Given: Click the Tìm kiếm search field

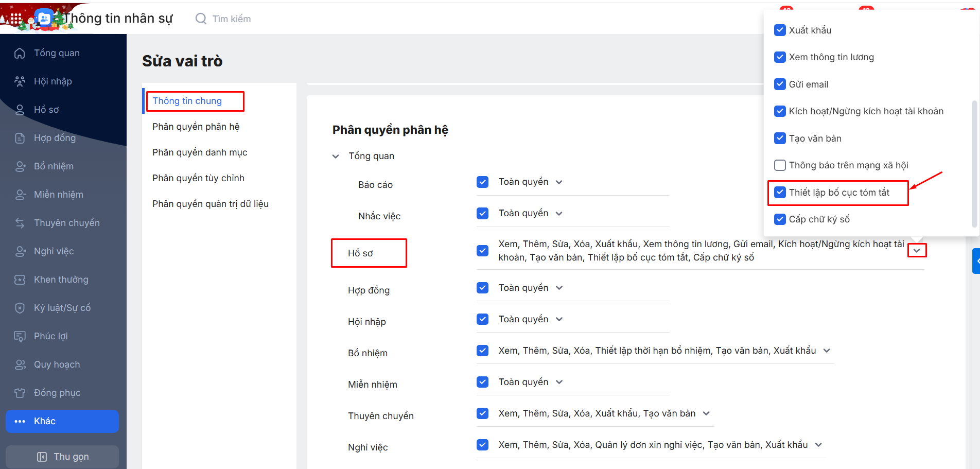Looking at the screenshot, I should coord(232,19).
